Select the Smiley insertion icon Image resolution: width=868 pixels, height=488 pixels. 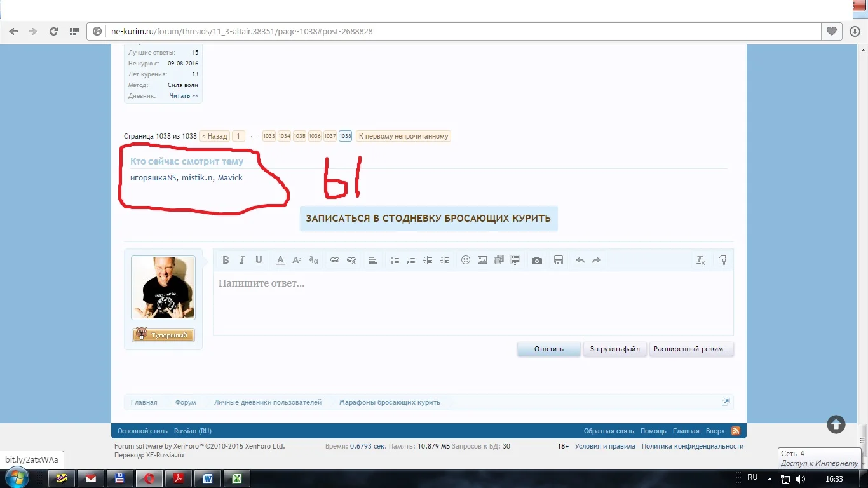[466, 260]
